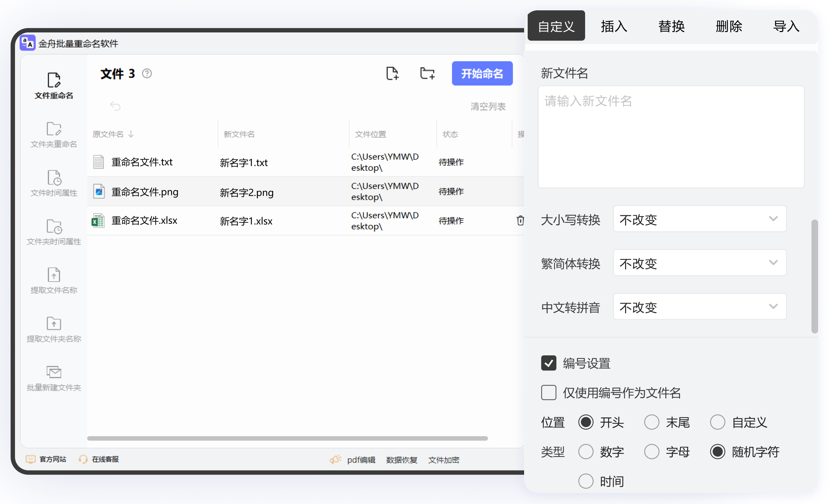Image resolution: width=832 pixels, height=504 pixels.
Task: Open the 繁简体转换 dropdown
Action: point(700,263)
